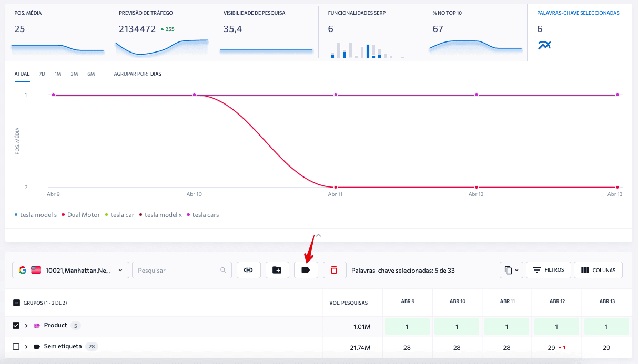Click the copy icon dropdown button

(511, 270)
